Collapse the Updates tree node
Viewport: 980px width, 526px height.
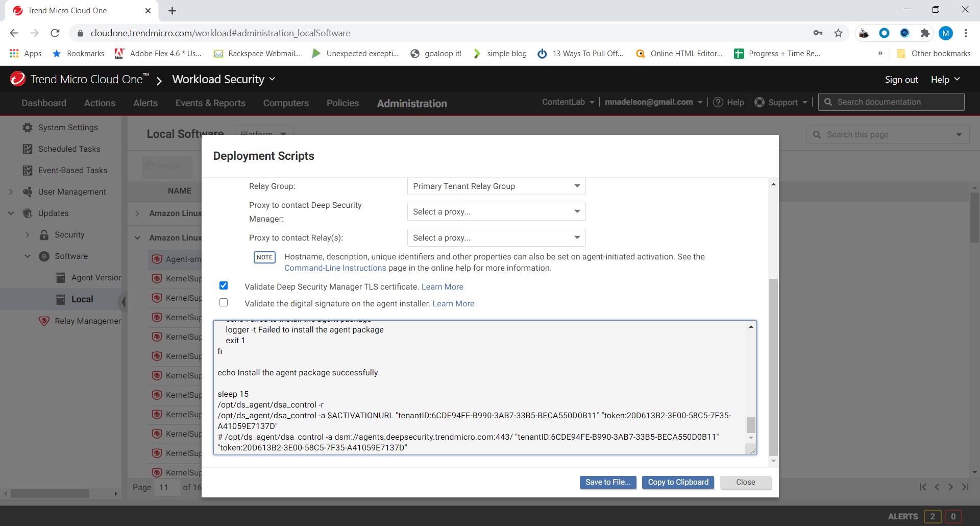(11, 213)
